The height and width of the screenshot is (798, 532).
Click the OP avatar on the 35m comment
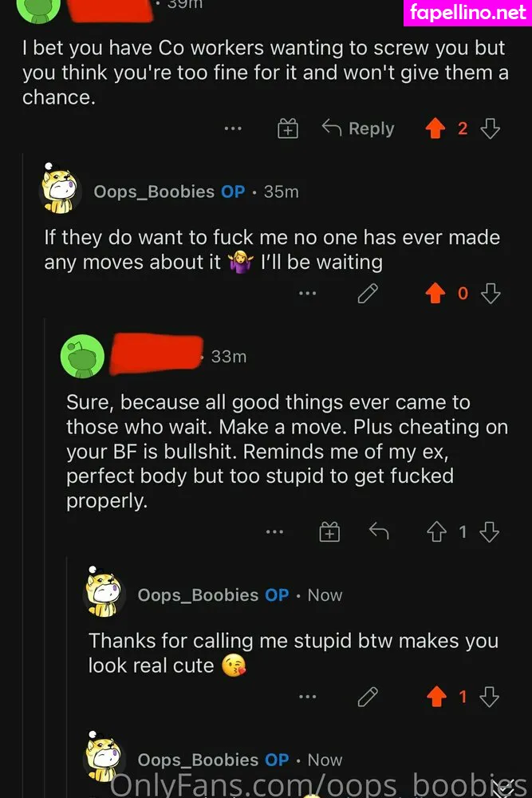(60, 191)
